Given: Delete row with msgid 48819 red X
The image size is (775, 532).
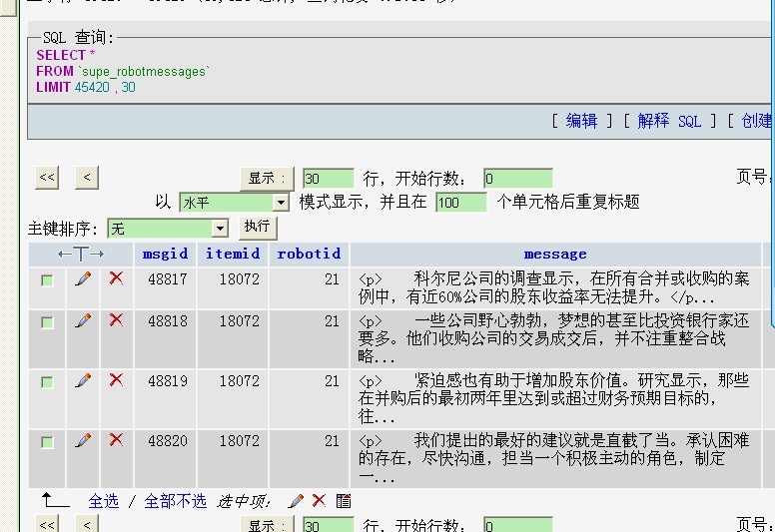Looking at the screenshot, I should point(116,380).
